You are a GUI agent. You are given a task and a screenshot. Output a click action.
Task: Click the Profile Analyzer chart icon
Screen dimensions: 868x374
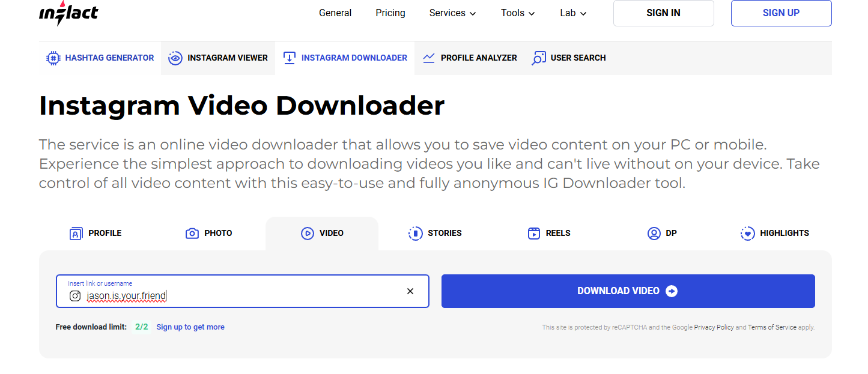pyautogui.click(x=429, y=58)
